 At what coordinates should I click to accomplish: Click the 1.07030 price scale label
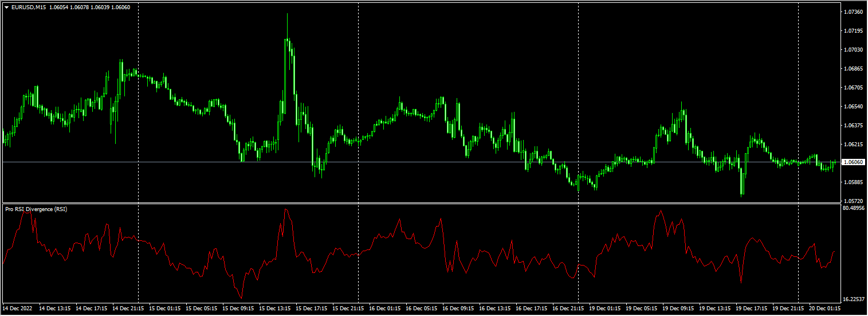[x=854, y=50]
